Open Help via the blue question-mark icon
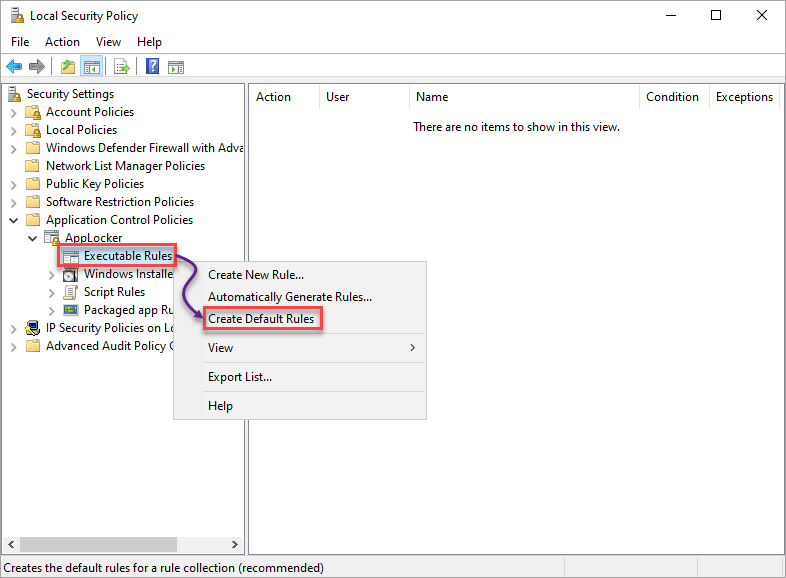This screenshot has height=578, width=786. tap(152, 66)
